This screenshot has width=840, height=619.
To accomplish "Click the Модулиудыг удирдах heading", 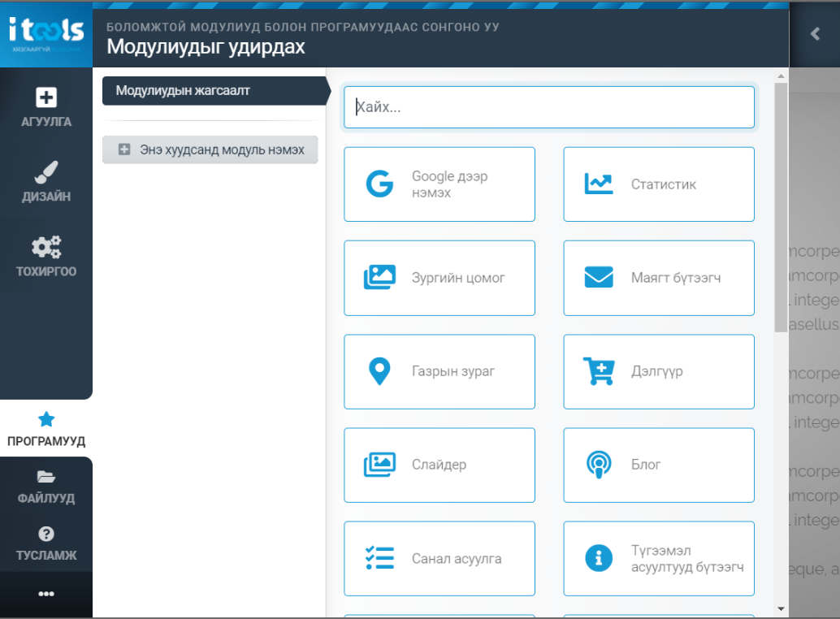I will pyautogui.click(x=206, y=47).
